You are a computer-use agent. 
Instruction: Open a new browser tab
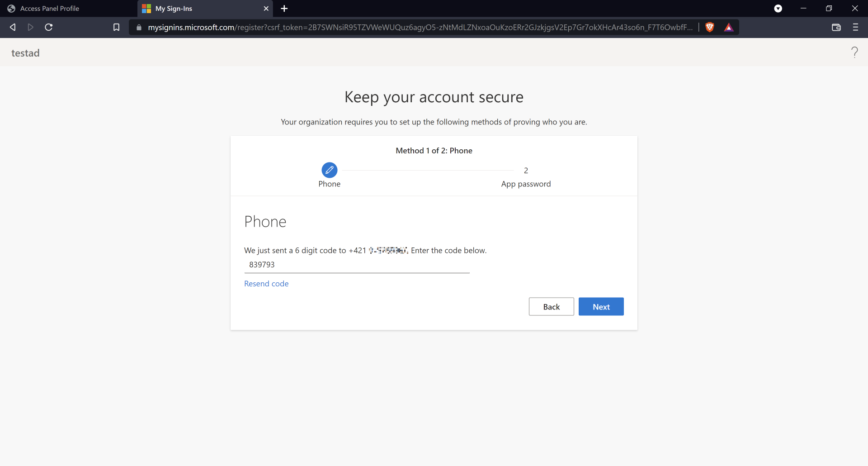(x=284, y=8)
